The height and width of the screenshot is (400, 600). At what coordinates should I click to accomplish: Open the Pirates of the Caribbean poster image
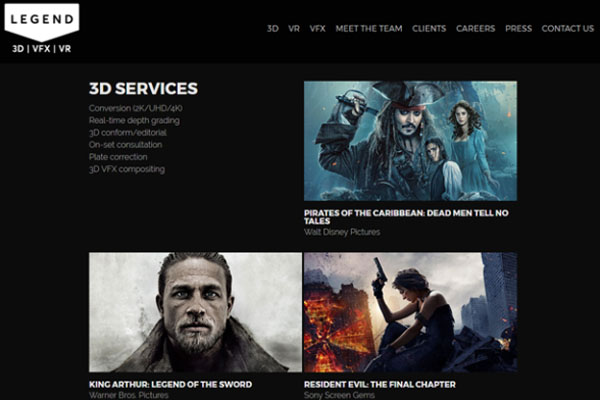[x=410, y=140]
